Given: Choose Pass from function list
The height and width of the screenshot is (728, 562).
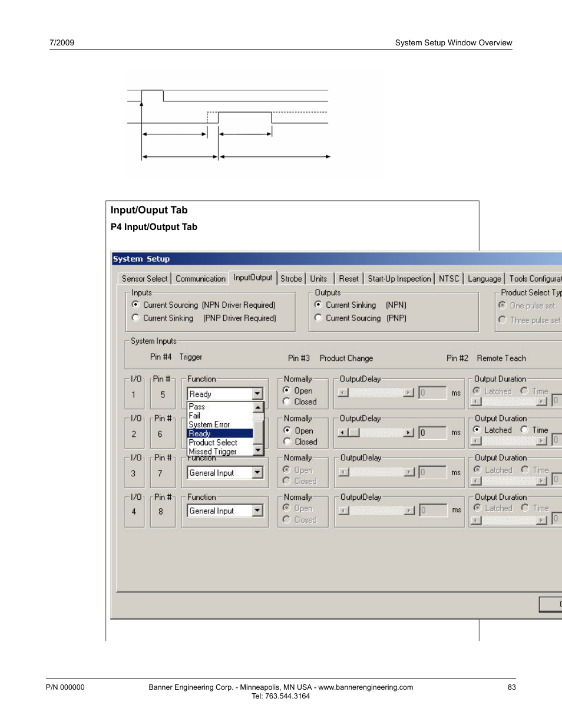Looking at the screenshot, I should 220,407.
